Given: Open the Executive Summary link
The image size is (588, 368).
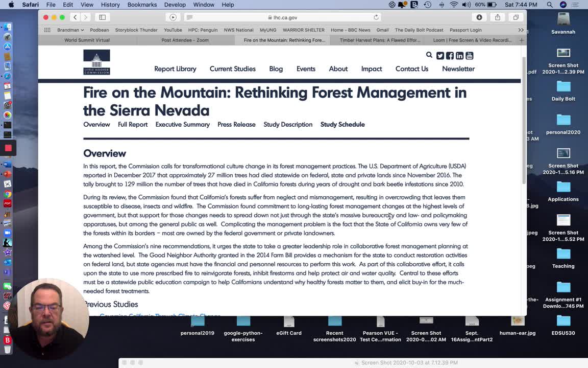Looking at the screenshot, I should 183,125.
